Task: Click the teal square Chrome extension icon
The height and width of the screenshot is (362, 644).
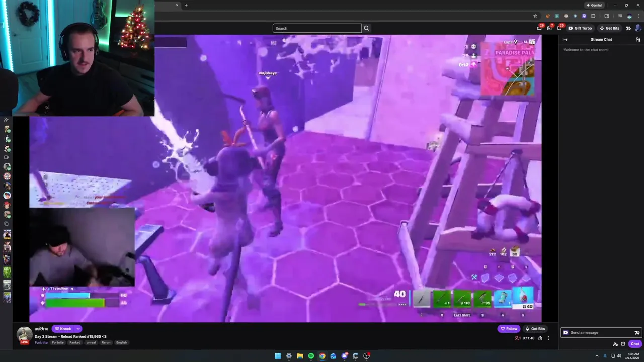Action: point(557,16)
